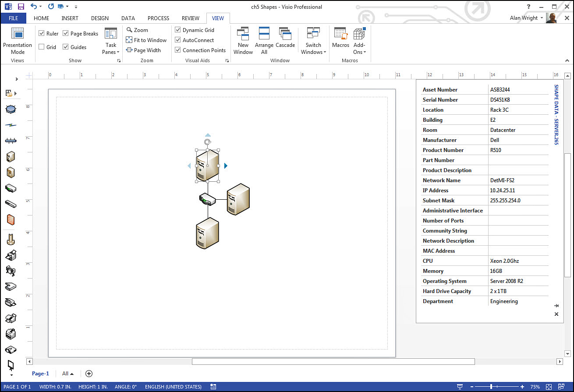Viewport: 574px width, 392px height.
Task: Select the brick firewall shape in stencil
Action: click(11, 219)
